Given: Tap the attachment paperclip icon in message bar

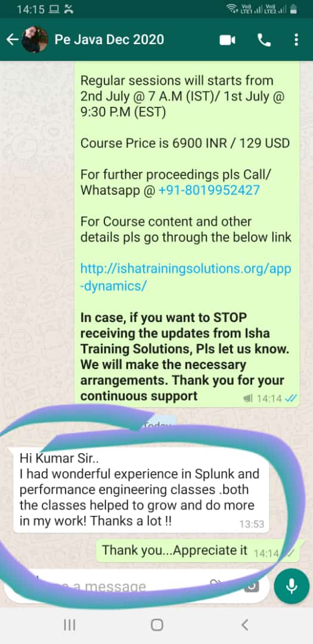Looking at the screenshot, I should 216,584.
